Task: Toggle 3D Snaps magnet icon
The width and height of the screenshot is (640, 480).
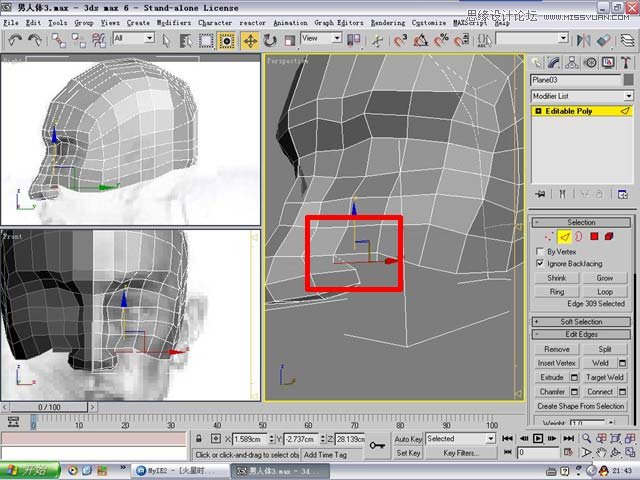Action: [x=400, y=40]
